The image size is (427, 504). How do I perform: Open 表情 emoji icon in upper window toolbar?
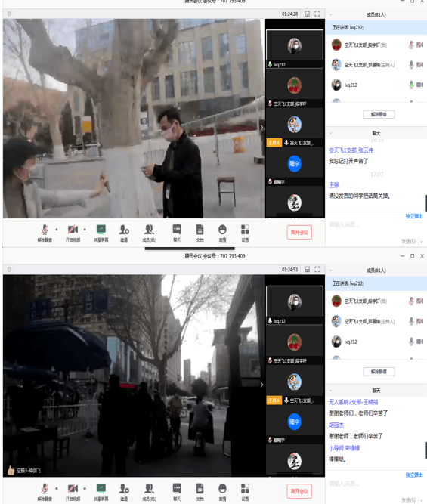tap(222, 233)
